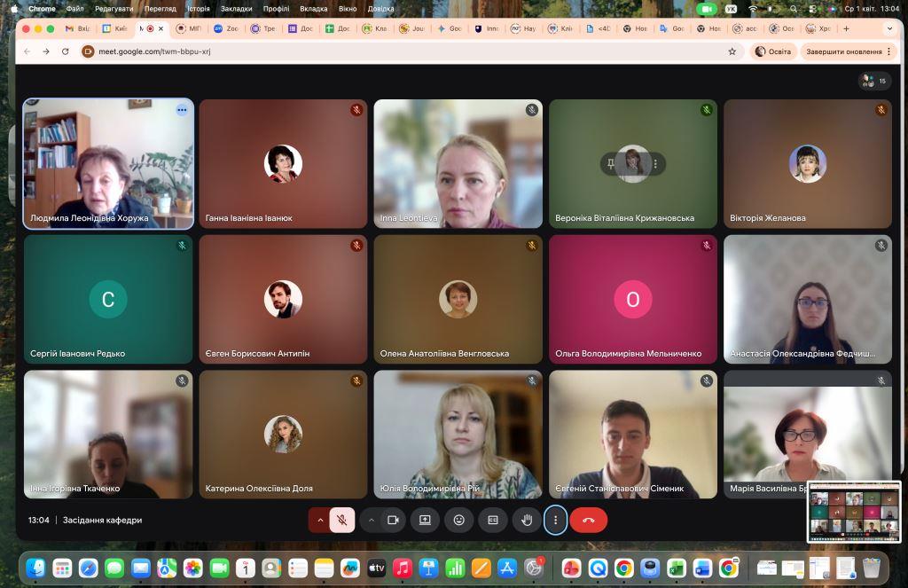Expand the audio settings chevron
Viewport: 908px width, 588px height.
[x=320, y=520]
